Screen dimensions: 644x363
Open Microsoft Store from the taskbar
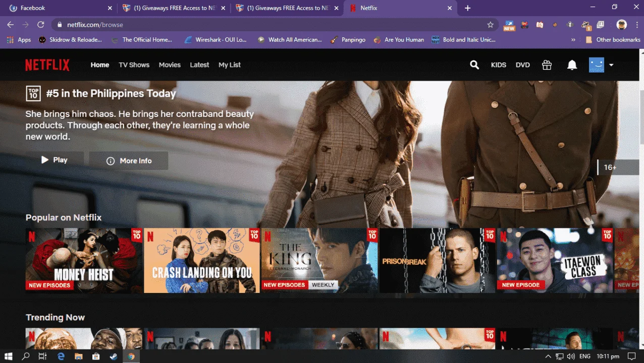96,356
